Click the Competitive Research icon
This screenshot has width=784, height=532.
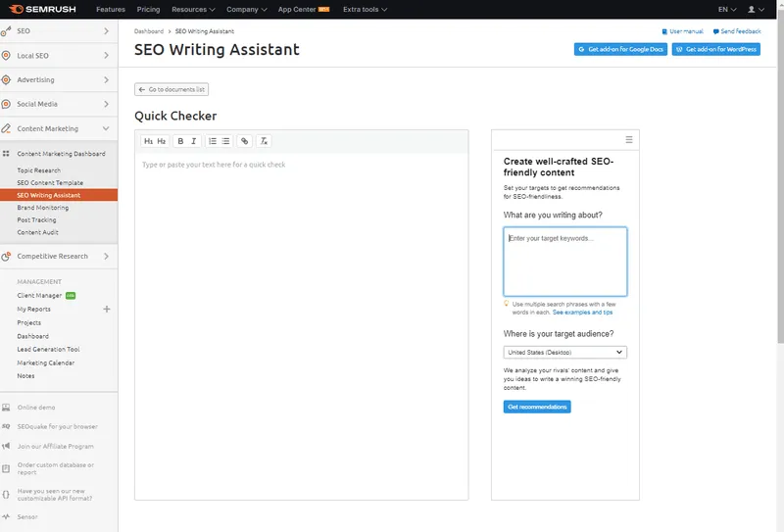(6, 256)
